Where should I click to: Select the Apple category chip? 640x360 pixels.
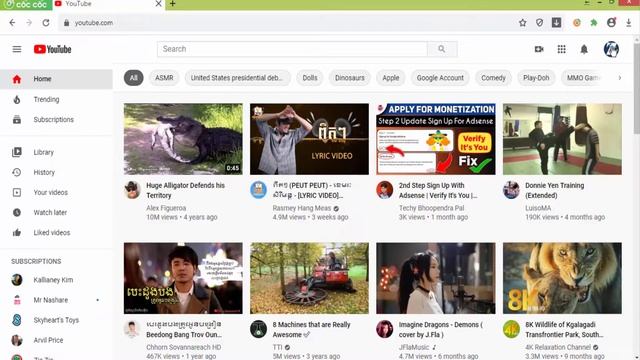pyautogui.click(x=391, y=78)
